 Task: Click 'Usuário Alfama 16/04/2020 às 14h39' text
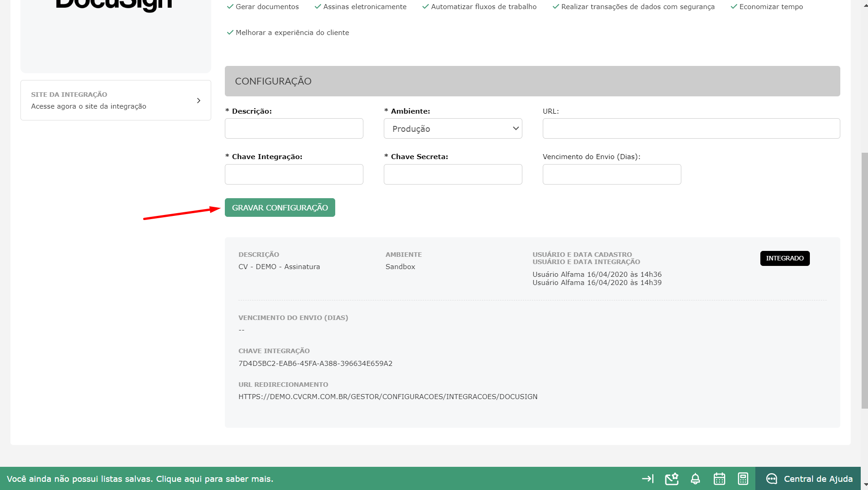pos(597,283)
